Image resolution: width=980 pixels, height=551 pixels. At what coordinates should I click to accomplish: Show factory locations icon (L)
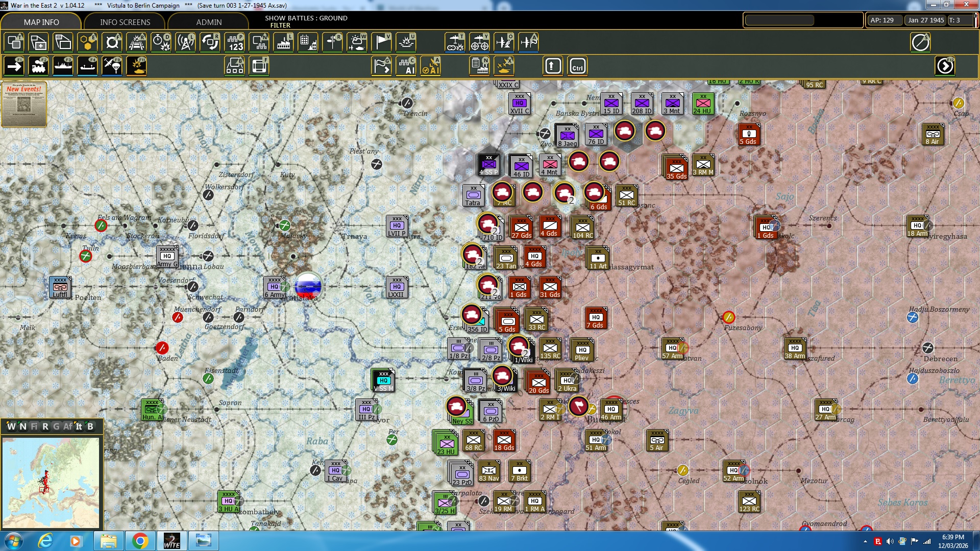[x=284, y=42]
